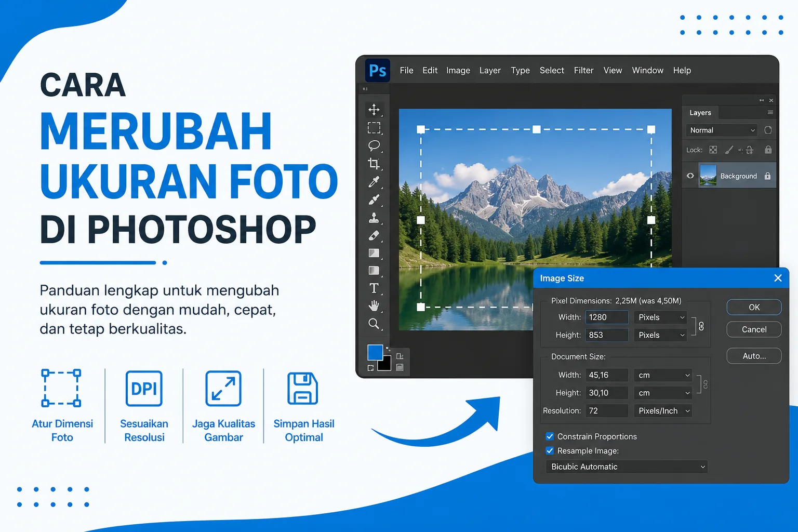The height and width of the screenshot is (532, 798).
Task: Hide the Background layer with the eye icon
Action: coord(690,176)
